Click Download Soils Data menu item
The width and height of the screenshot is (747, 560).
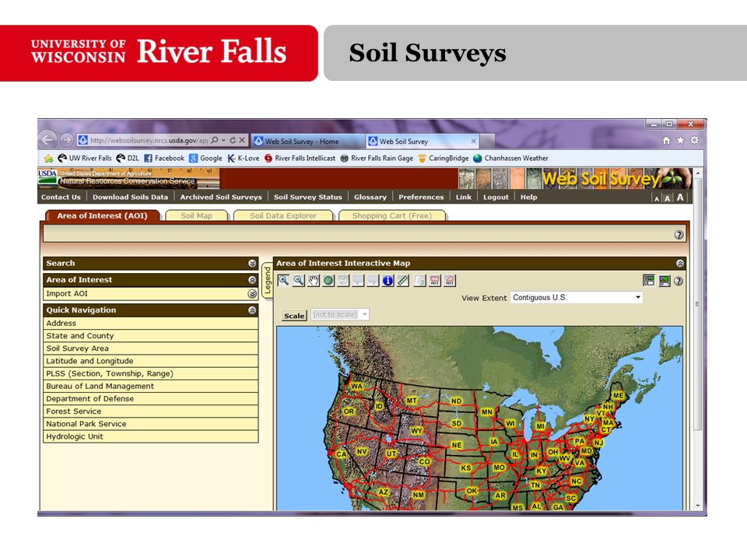pos(130,197)
